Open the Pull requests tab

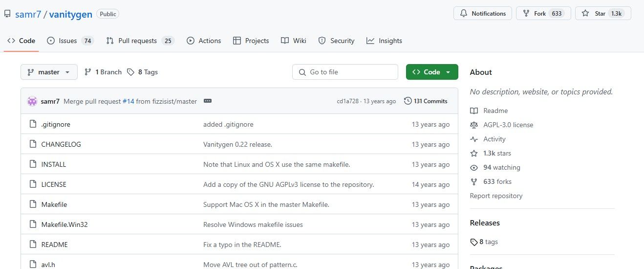(140, 41)
